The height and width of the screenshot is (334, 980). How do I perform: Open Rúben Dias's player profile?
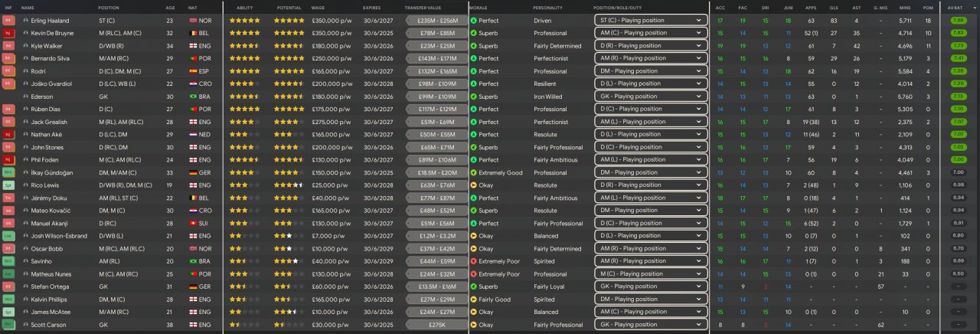(44, 110)
